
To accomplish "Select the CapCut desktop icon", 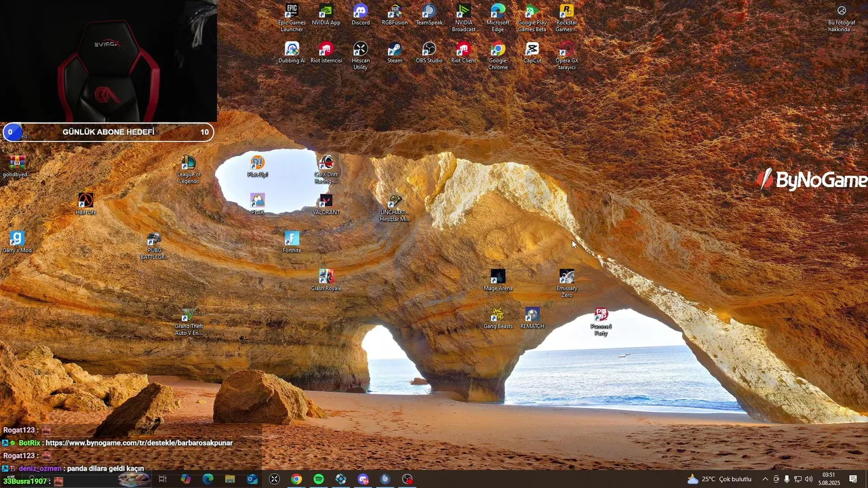I will (x=532, y=53).
